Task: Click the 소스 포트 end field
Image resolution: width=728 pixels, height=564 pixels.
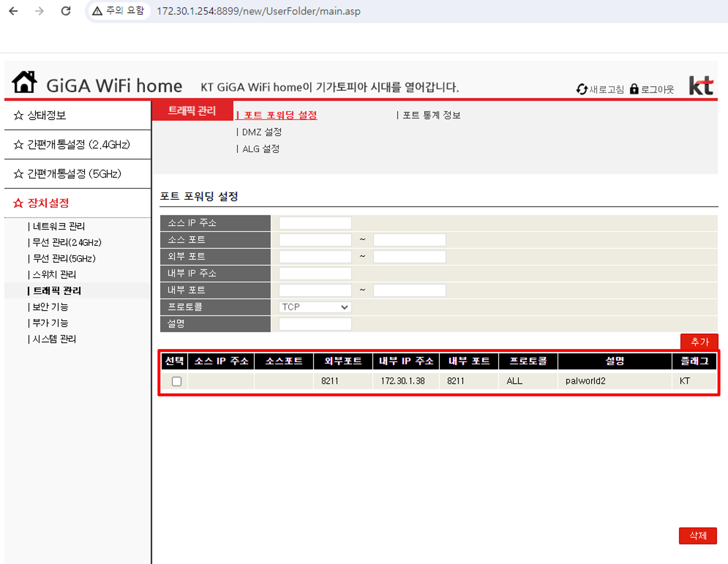Action: 409,240
